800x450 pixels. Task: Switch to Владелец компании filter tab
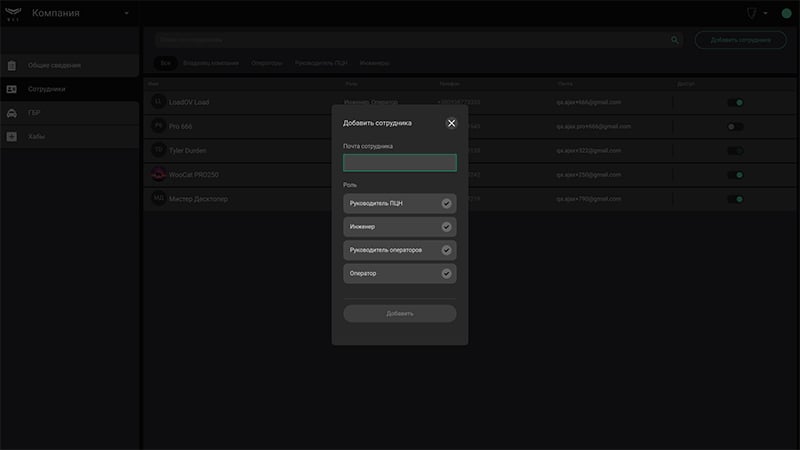tap(211, 63)
